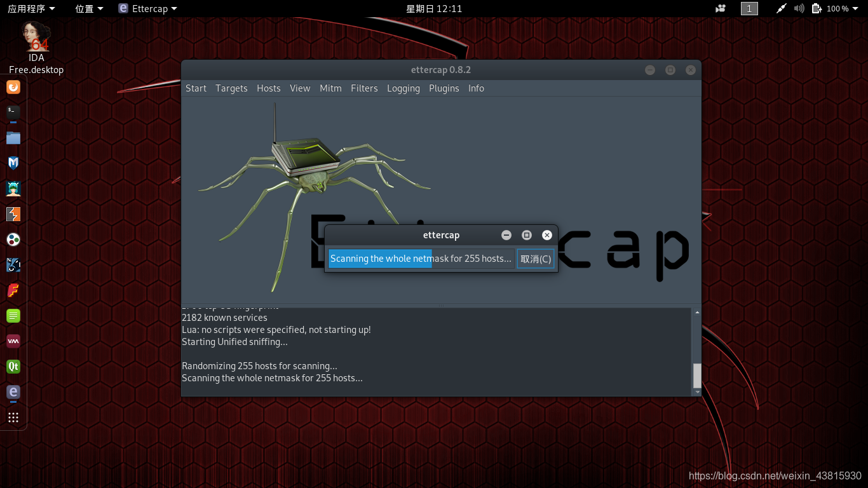Viewport: 868px width, 488px height.
Task: Minimize the ettercap scan dialog
Action: [x=506, y=235]
